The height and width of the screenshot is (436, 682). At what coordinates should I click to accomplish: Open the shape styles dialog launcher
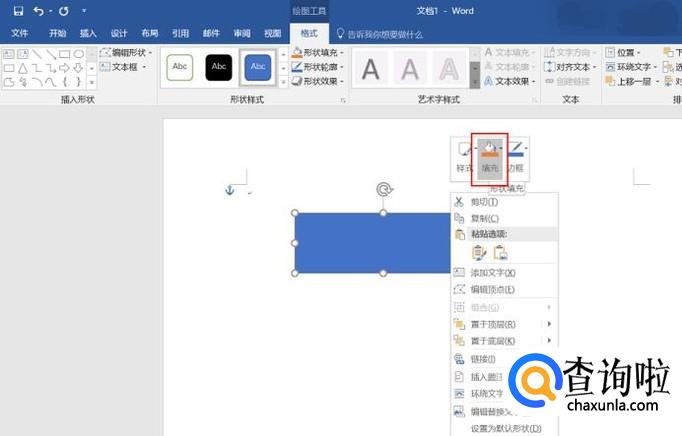coord(343,100)
